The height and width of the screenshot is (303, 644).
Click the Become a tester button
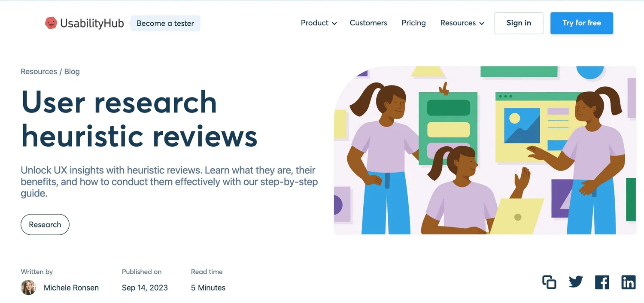[165, 23]
